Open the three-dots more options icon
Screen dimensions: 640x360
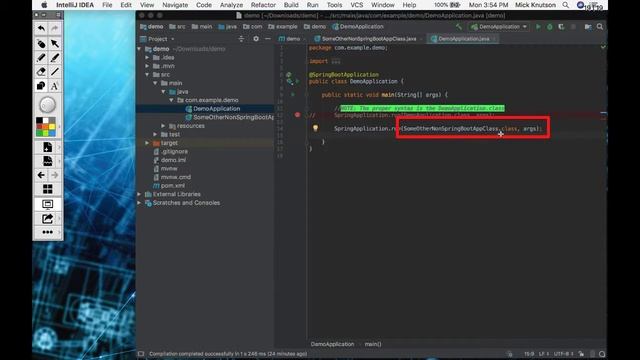point(47,232)
